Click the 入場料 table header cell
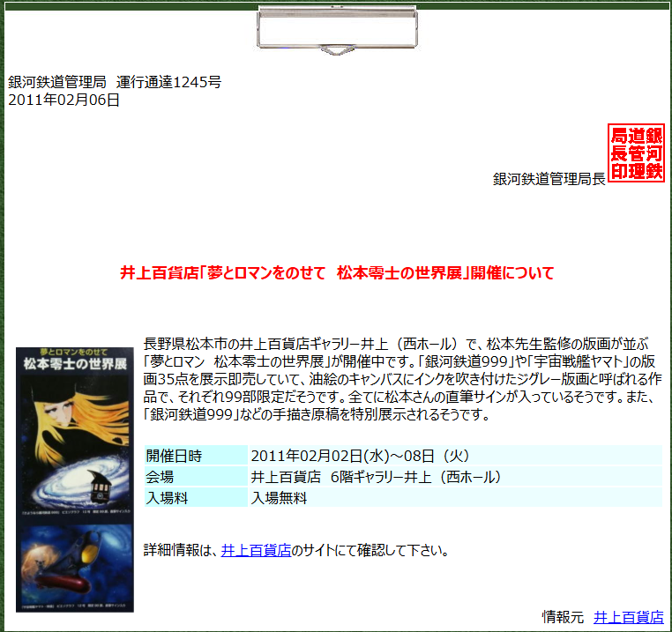Viewport: 672px width, 632px height. [x=196, y=497]
